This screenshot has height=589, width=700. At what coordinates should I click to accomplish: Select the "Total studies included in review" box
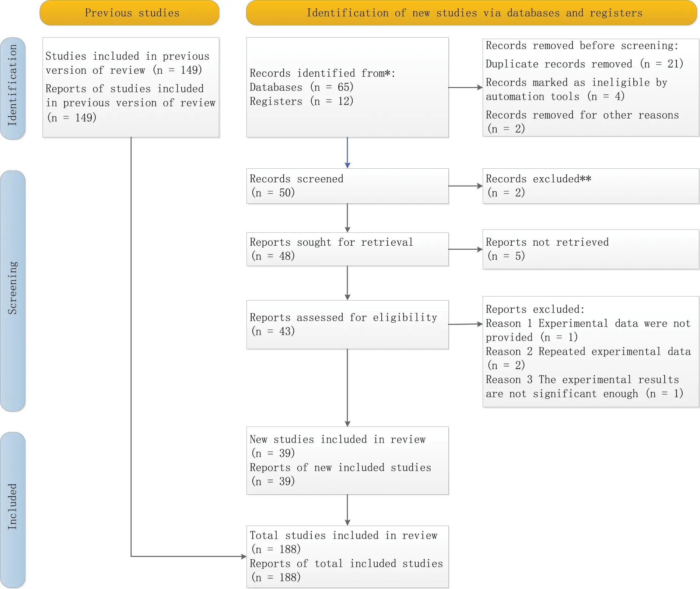click(347, 556)
